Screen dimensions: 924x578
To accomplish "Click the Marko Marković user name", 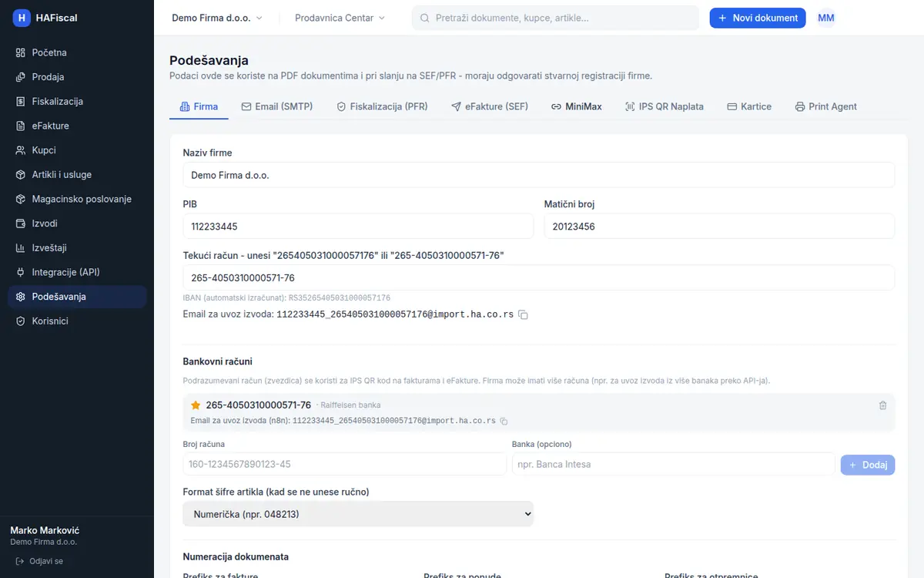I will [x=45, y=530].
